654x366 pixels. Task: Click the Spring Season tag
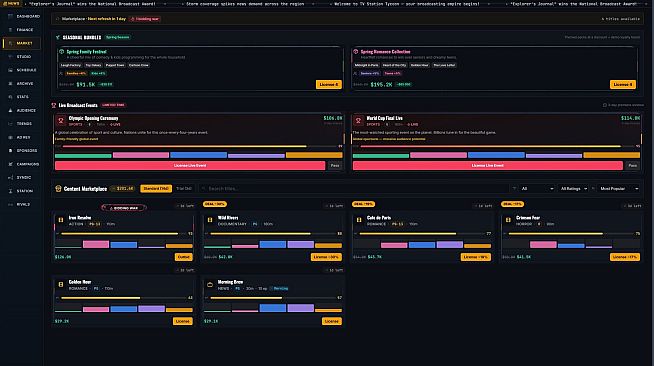tap(118, 38)
